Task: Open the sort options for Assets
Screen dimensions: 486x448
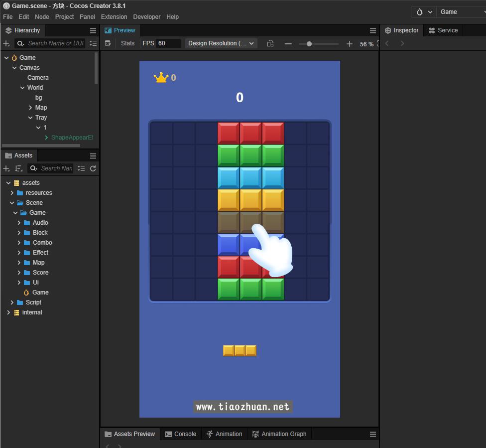Action: pos(18,168)
